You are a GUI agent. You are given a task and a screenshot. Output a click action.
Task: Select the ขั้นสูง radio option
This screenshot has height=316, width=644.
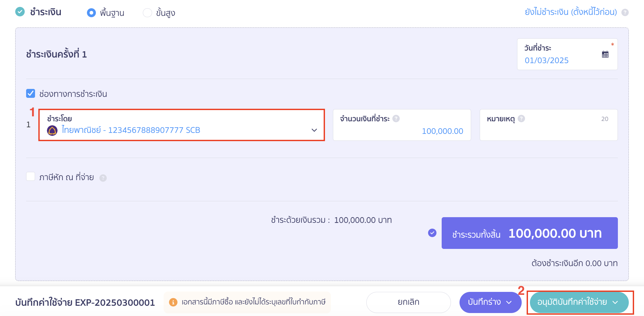tap(147, 13)
